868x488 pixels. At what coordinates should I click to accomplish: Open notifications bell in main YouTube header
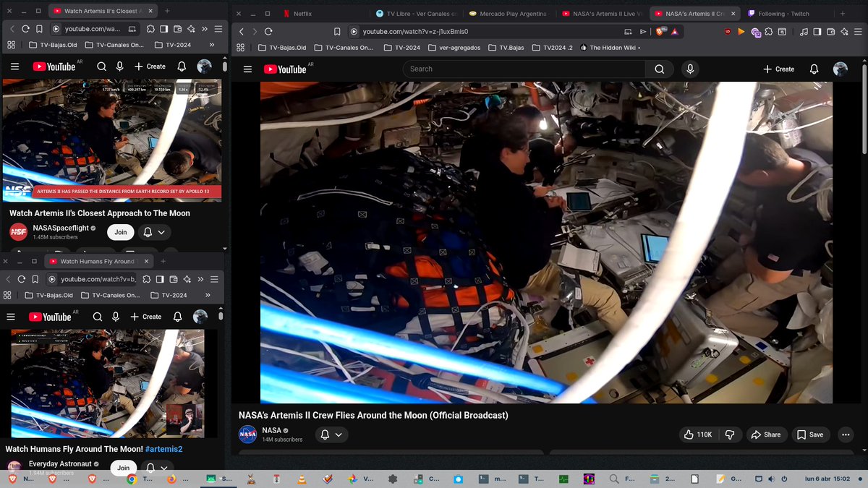pos(814,69)
